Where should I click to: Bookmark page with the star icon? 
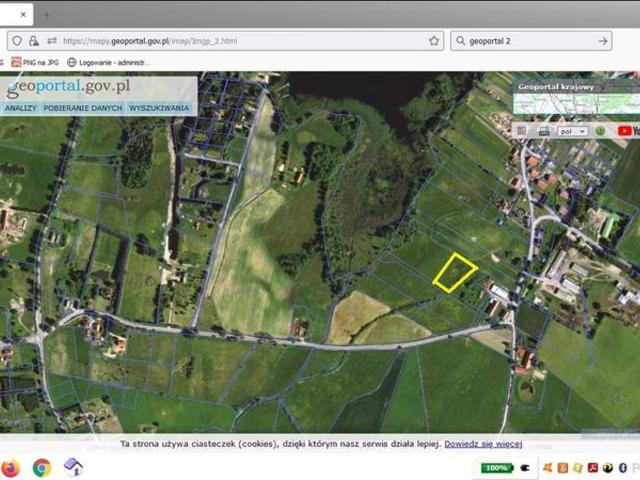click(434, 41)
